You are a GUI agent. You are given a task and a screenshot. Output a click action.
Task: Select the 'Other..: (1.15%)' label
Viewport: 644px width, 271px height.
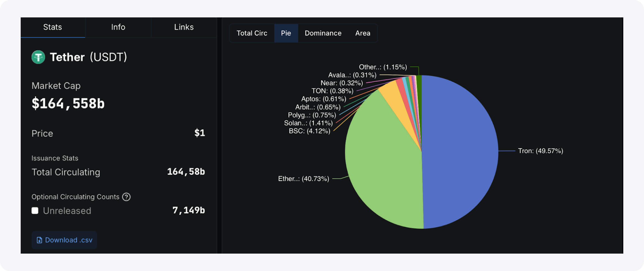click(x=383, y=67)
